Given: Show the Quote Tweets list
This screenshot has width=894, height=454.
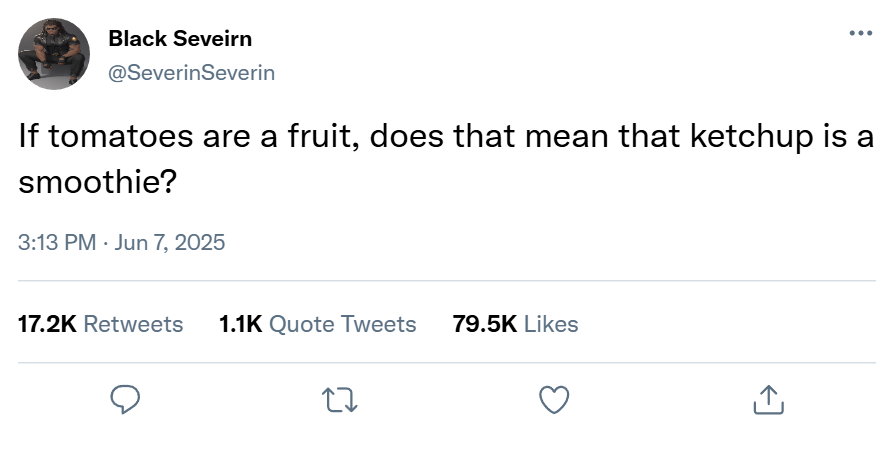Looking at the screenshot, I should pos(343,324).
